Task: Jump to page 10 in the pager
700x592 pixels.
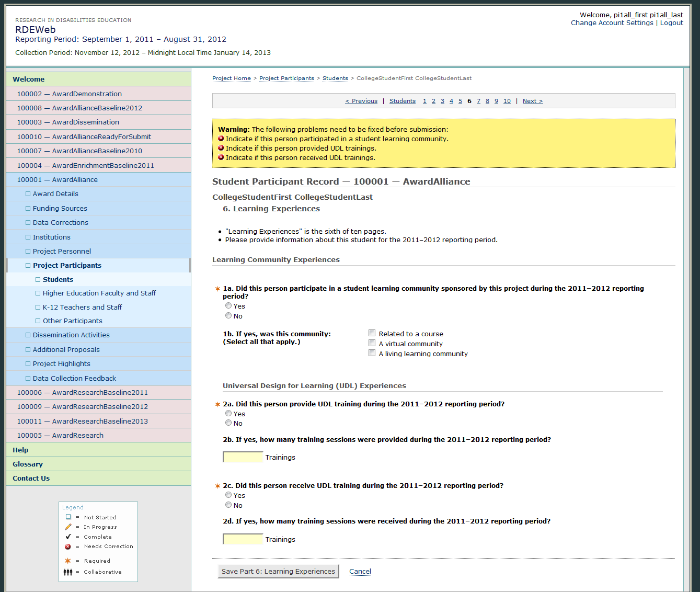Action: (x=507, y=101)
